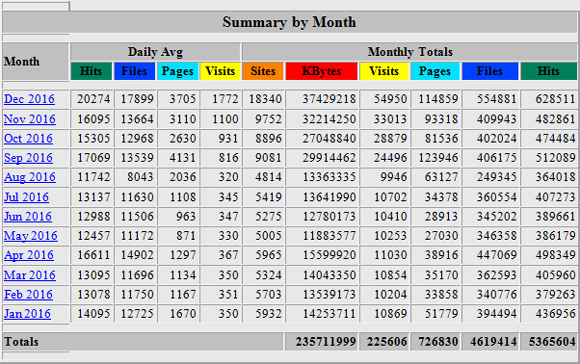Click the green Hits header under Monthly Totals

(x=549, y=71)
